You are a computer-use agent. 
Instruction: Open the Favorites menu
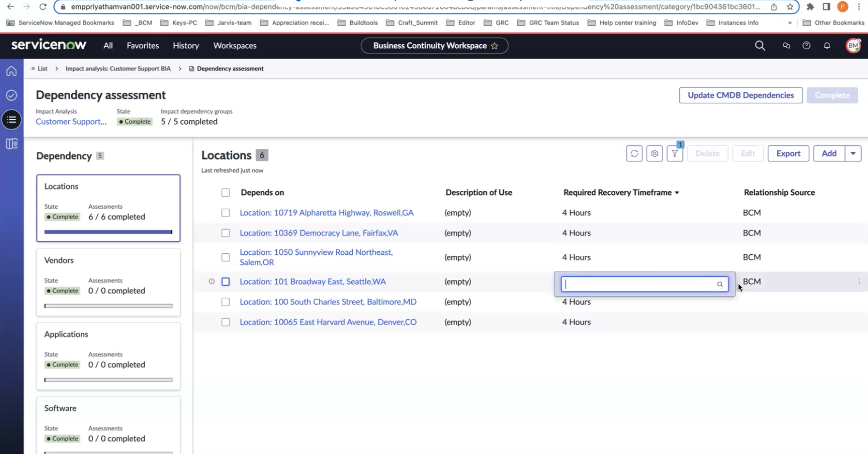click(x=143, y=46)
